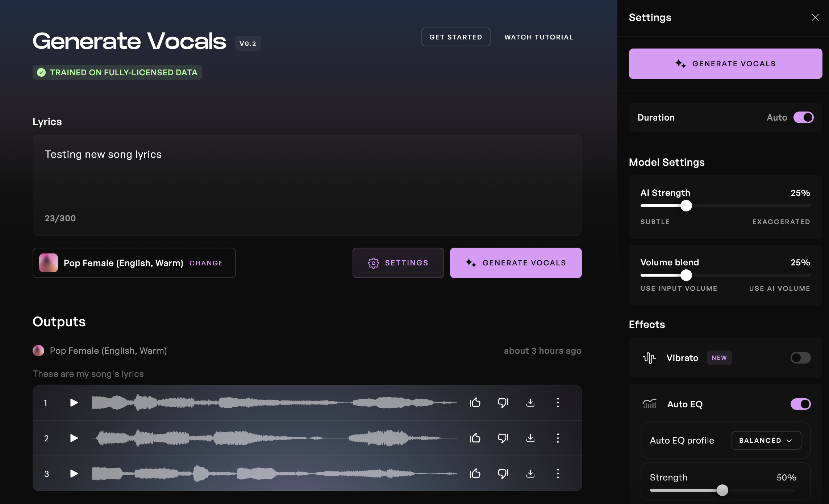Click the Volume blend slider handle
The image size is (829, 504).
tap(686, 275)
